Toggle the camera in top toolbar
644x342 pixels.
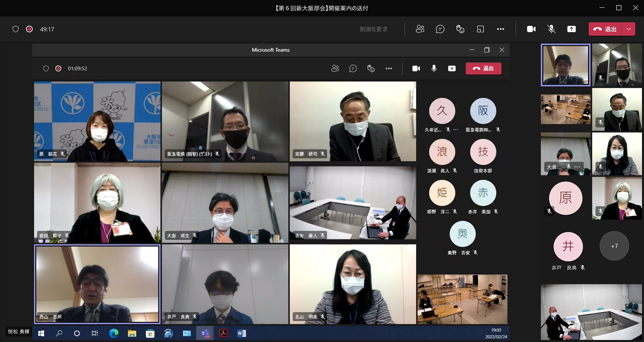click(531, 29)
